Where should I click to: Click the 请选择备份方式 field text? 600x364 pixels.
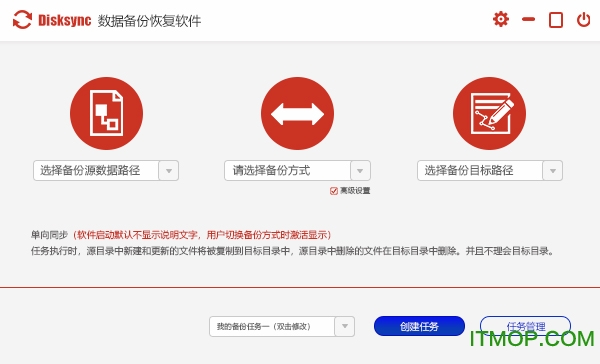271,170
